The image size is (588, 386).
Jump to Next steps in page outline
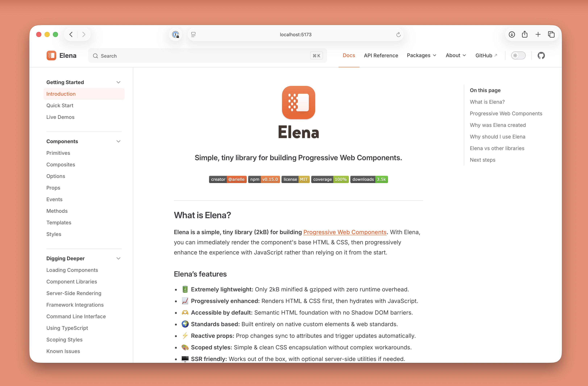tap(482, 160)
